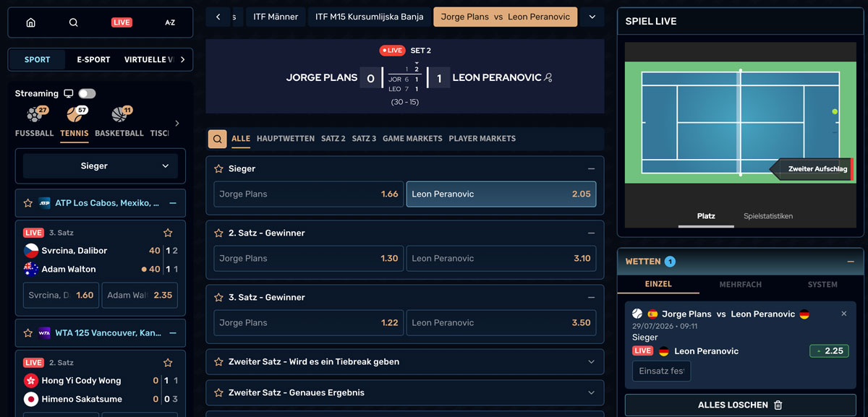868x417 pixels.
Task: Open search in the left top bar
Action: tap(73, 22)
